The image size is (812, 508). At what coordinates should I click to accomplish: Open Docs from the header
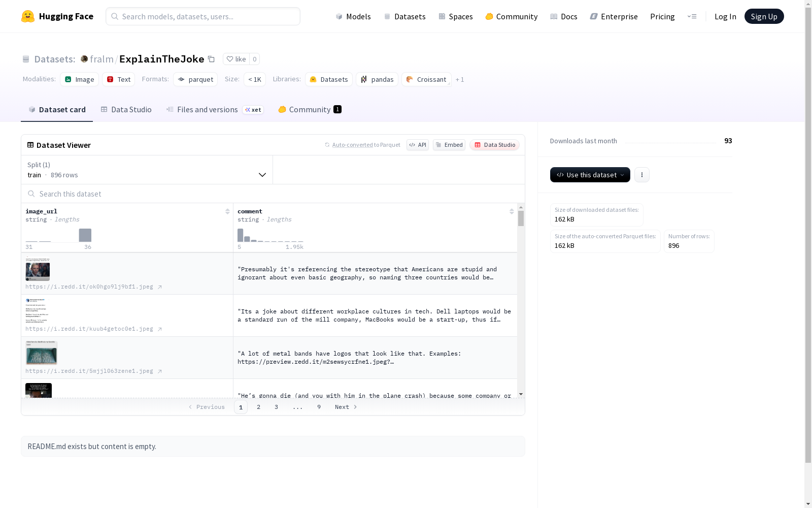click(x=563, y=16)
